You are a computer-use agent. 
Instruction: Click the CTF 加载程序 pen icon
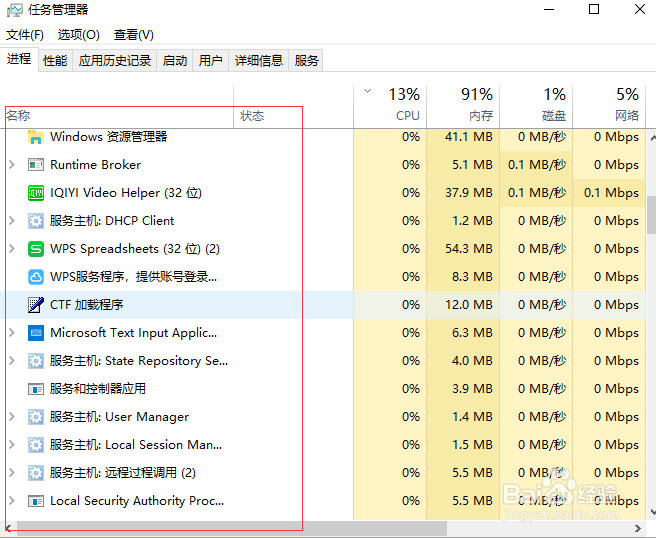[x=36, y=305]
